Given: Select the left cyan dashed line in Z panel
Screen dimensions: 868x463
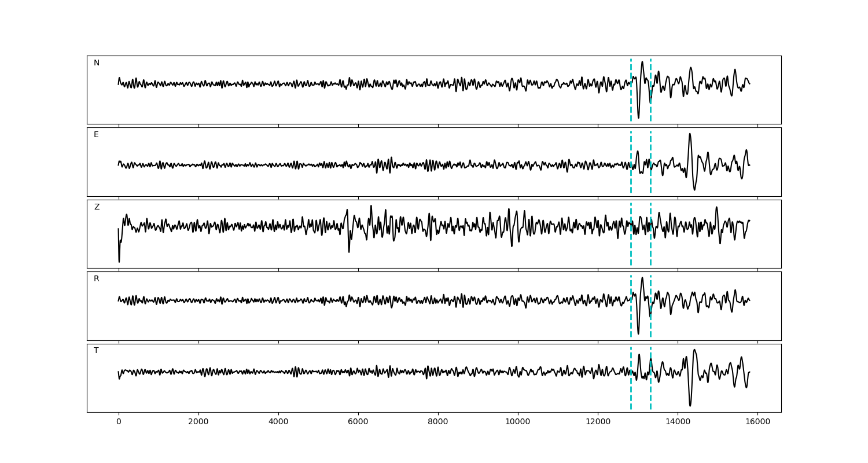Looking at the screenshot, I should [631, 234].
